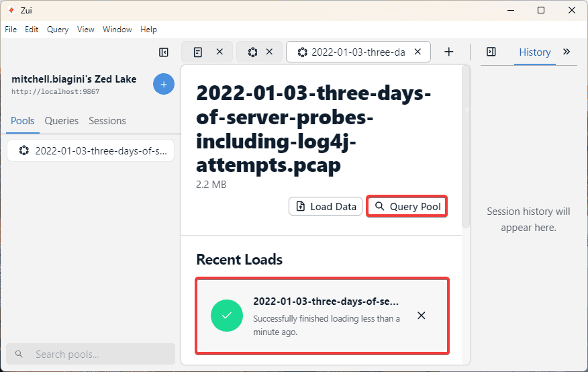This screenshot has height=372, width=588.
Task: Open the Help menu
Action: [148, 30]
